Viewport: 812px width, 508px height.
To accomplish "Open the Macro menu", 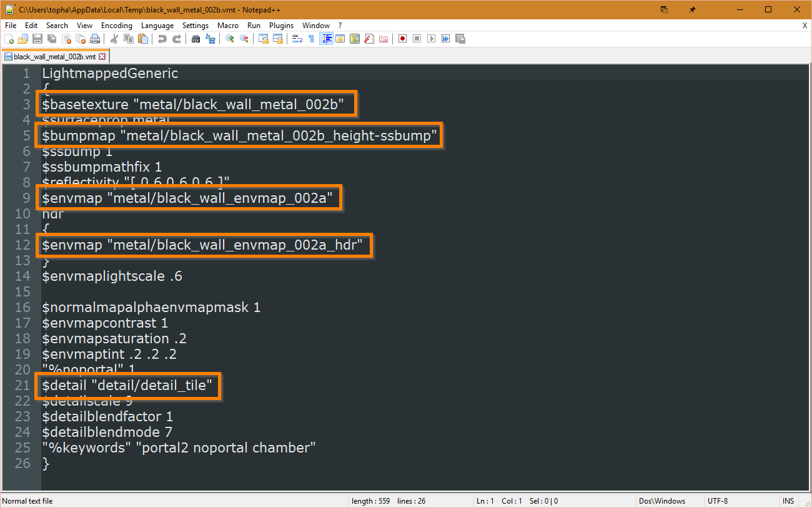I will 228,26.
